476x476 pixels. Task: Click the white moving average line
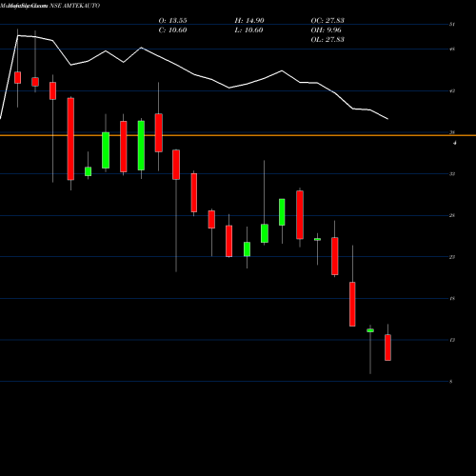(x=194, y=75)
